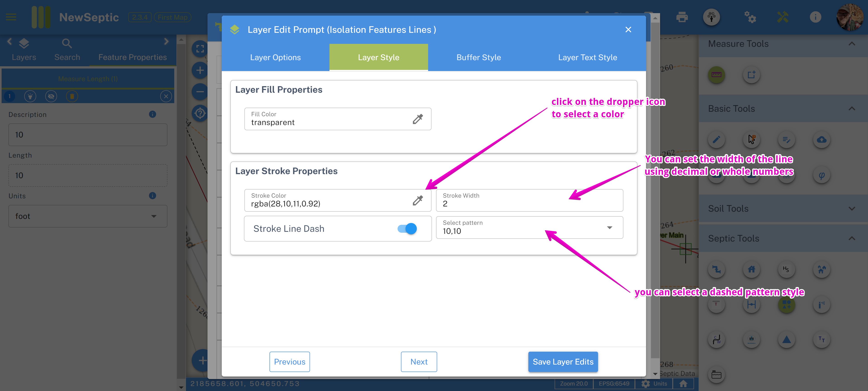This screenshot has height=391, width=868.
Task: Collapse the Measure Tools section
Action: tap(851, 44)
